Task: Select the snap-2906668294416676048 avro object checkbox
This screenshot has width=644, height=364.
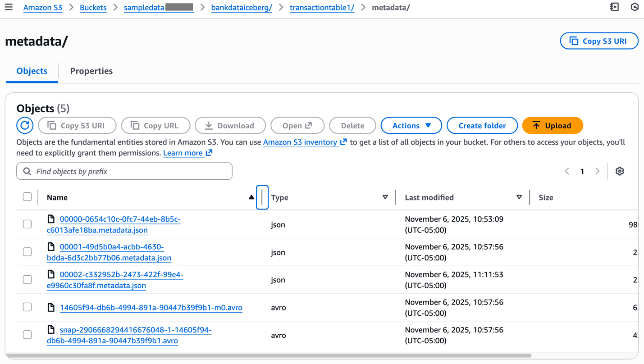Action: (x=27, y=335)
